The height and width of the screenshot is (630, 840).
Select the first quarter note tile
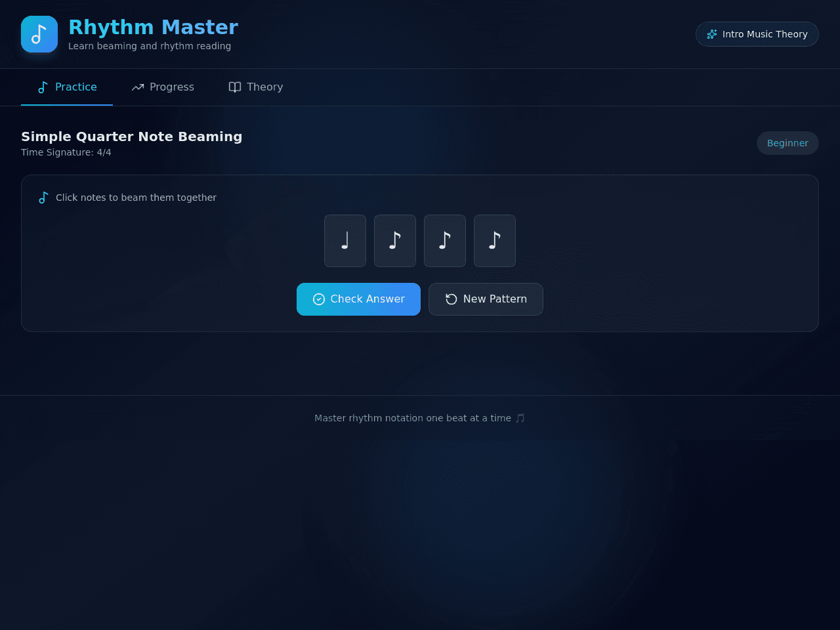pyautogui.click(x=345, y=241)
